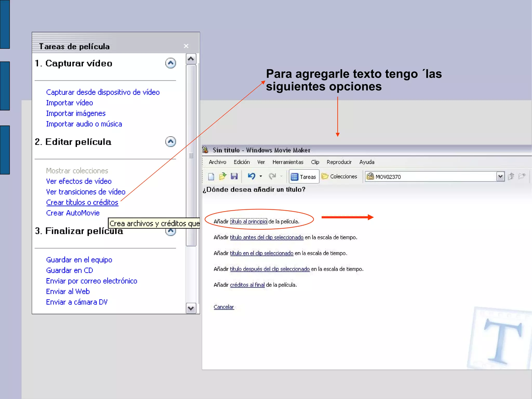Open the Archivo menu
This screenshot has width=532, height=399.
coord(217,162)
